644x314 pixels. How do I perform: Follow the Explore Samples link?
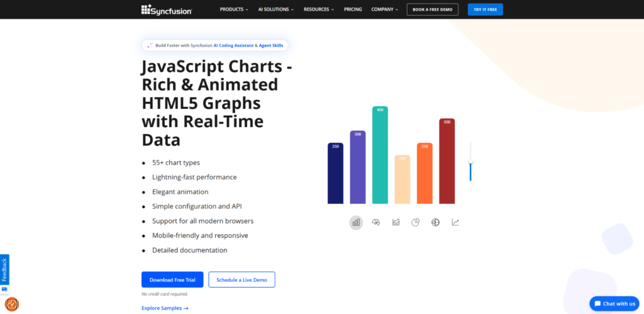coord(165,308)
